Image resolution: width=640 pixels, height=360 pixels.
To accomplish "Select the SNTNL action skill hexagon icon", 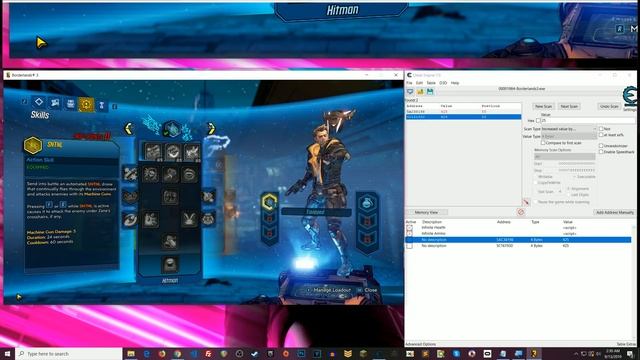I will [x=33, y=145].
